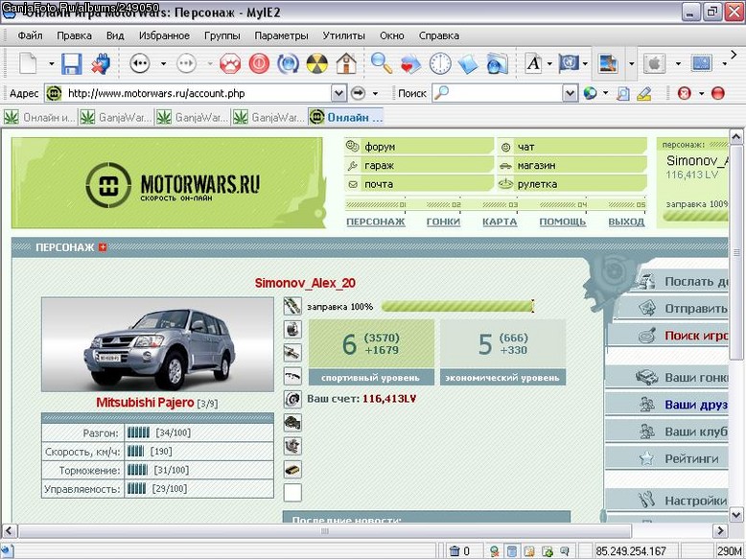Open the Избранное menu
Viewport: 746px width, 560px height.
[164, 35]
